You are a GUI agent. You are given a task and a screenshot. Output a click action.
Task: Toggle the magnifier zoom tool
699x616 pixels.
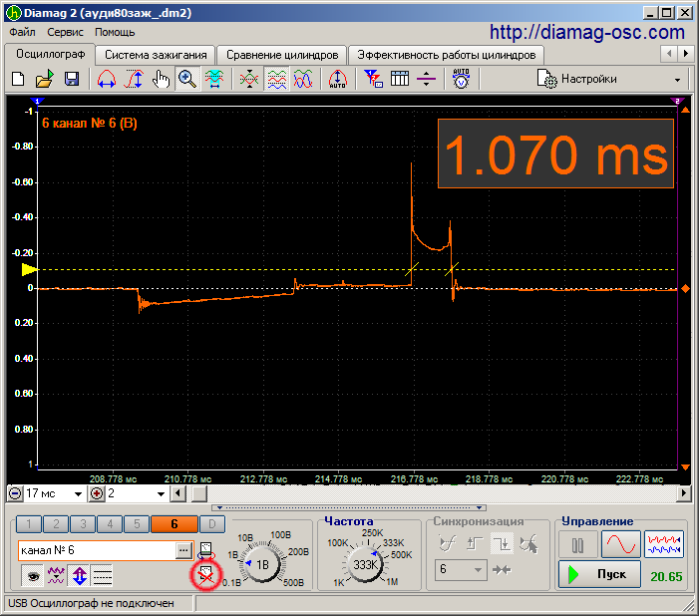pyautogui.click(x=187, y=79)
